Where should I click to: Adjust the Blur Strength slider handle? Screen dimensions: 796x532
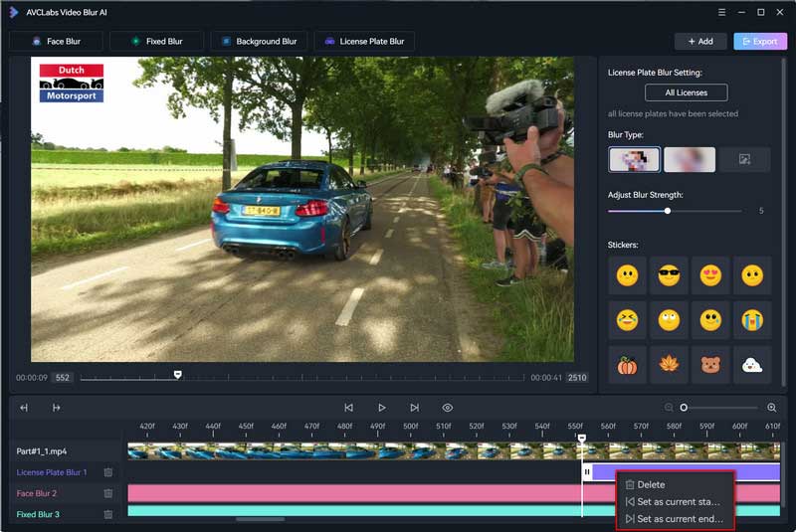pyautogui.click(x=668, y=211)
